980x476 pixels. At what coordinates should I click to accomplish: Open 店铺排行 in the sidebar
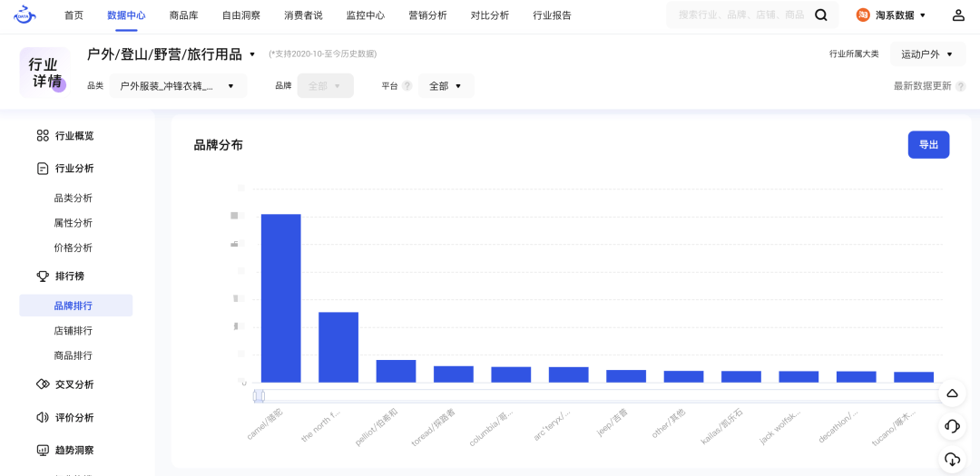[73, 330]
